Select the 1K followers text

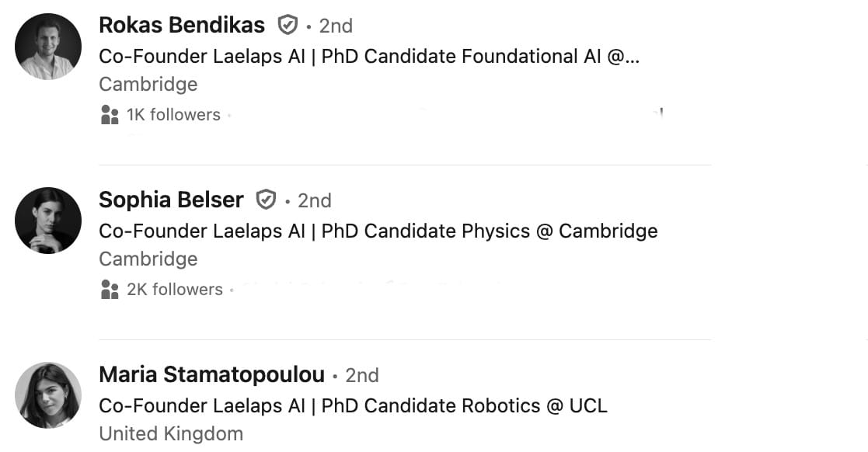point(173,115)
